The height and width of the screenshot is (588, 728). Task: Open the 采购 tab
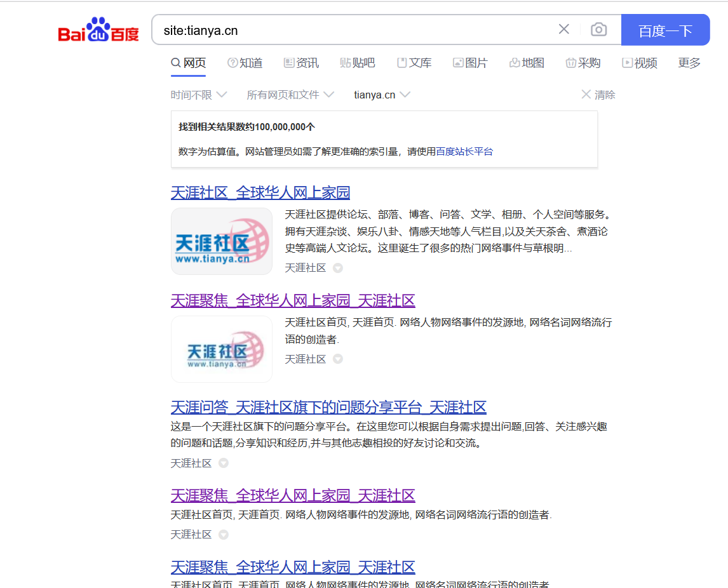[x=583, y=63]
